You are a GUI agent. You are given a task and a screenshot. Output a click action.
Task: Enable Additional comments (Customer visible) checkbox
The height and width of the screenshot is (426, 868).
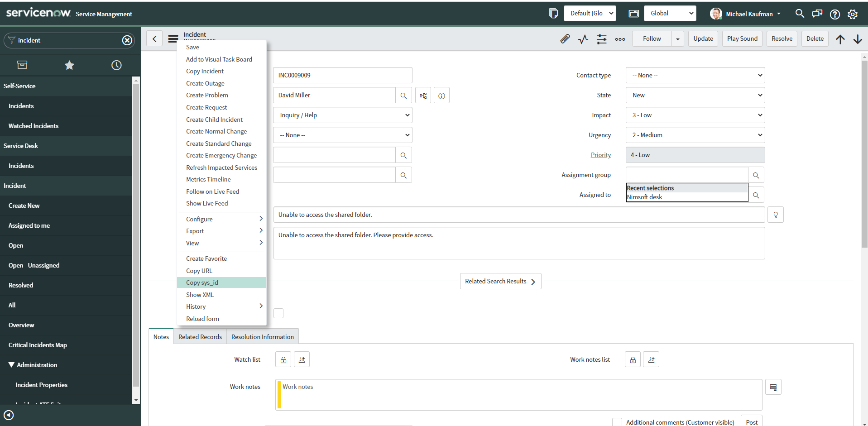coord(617,421)
